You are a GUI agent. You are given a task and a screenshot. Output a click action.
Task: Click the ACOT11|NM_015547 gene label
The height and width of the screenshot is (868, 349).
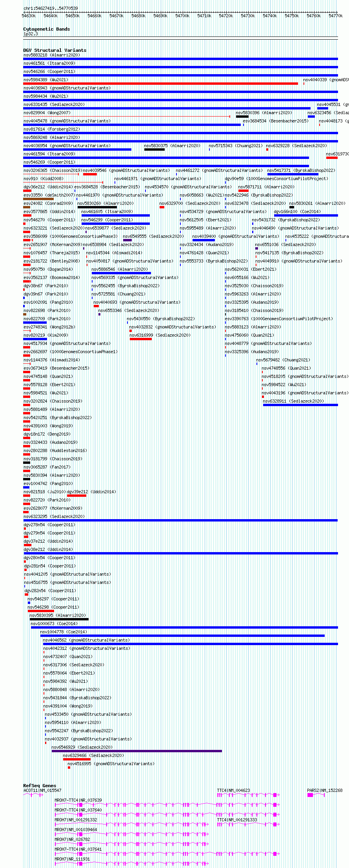pyautogui.click(x=42, y=790)
